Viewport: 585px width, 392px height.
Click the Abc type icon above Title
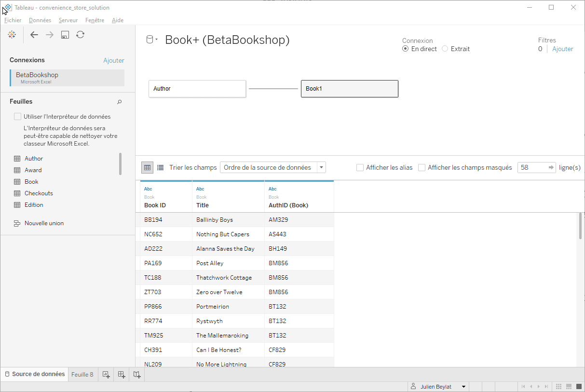[x=200, y=189]
